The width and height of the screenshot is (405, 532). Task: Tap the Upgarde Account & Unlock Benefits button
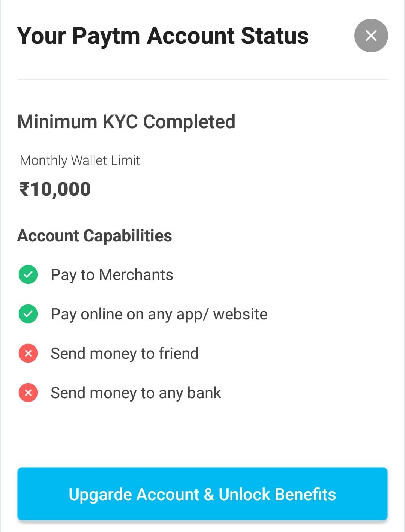[202, 494]
